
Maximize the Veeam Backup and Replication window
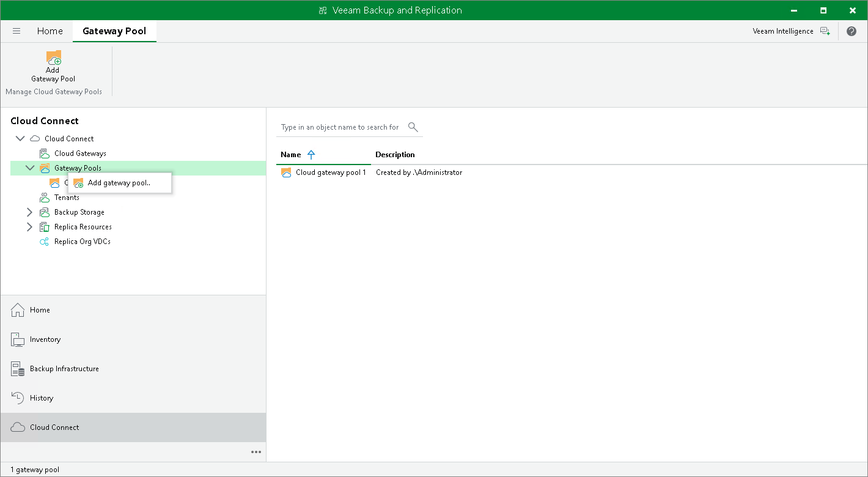click(823, 10)
